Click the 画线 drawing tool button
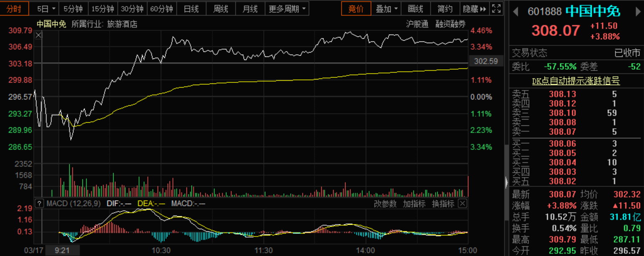644x256 pixels. (x=415, y=9)
